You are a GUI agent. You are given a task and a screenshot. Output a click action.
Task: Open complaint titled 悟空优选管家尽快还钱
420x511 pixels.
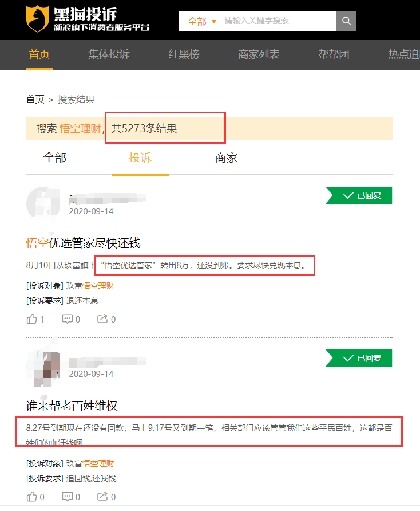[x=84, y=243]
